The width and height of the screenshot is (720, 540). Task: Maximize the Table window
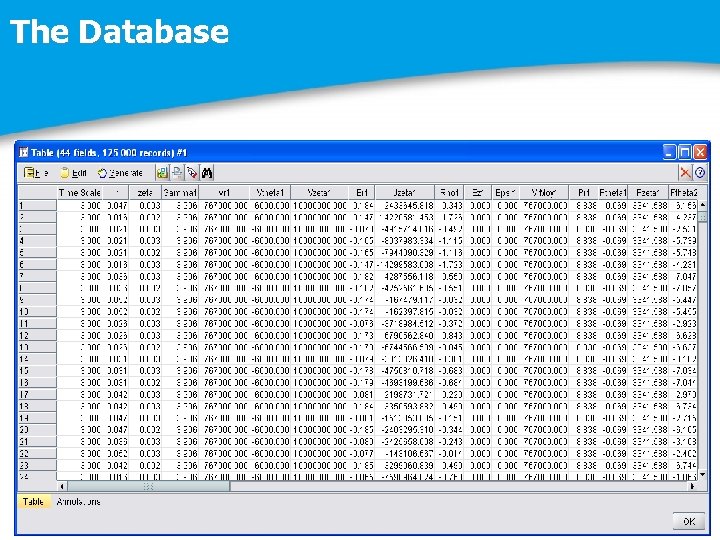[684, 152]
